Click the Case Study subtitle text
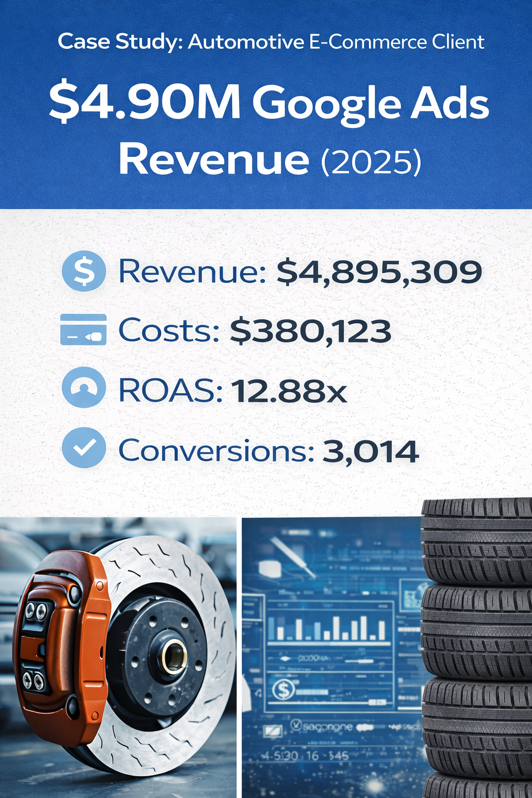 pos(271,42)
